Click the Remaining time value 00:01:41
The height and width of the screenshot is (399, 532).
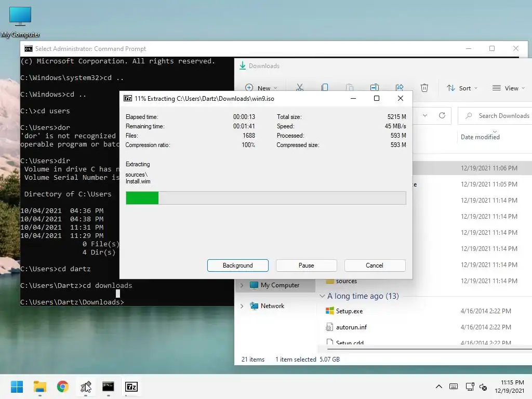pyautogui.click(x=244, y=126)
